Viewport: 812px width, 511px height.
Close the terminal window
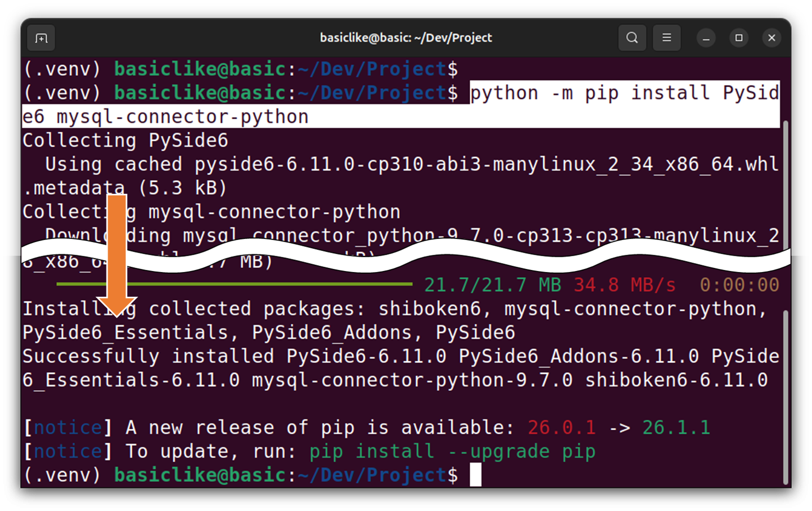click(x=772, y=38)
